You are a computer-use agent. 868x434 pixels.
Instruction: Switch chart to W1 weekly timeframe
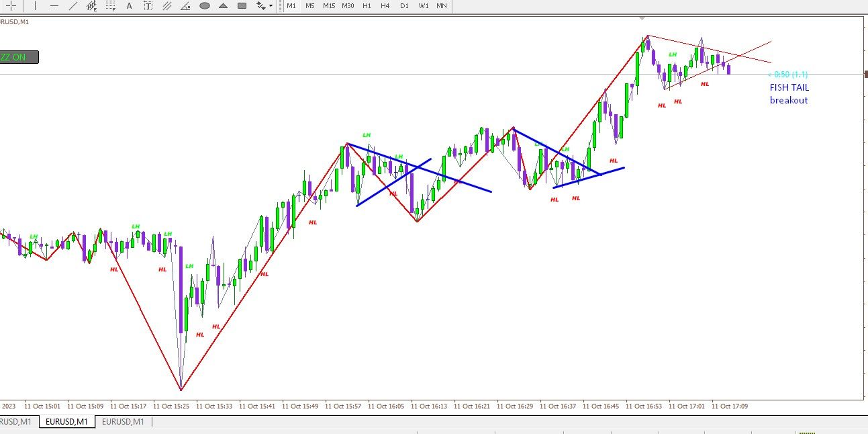pos(424,5)
